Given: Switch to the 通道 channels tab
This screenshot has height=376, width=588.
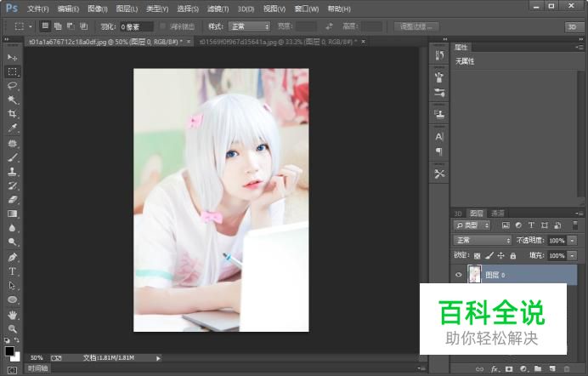Looking at the screenshot, I should coord(498,213).
